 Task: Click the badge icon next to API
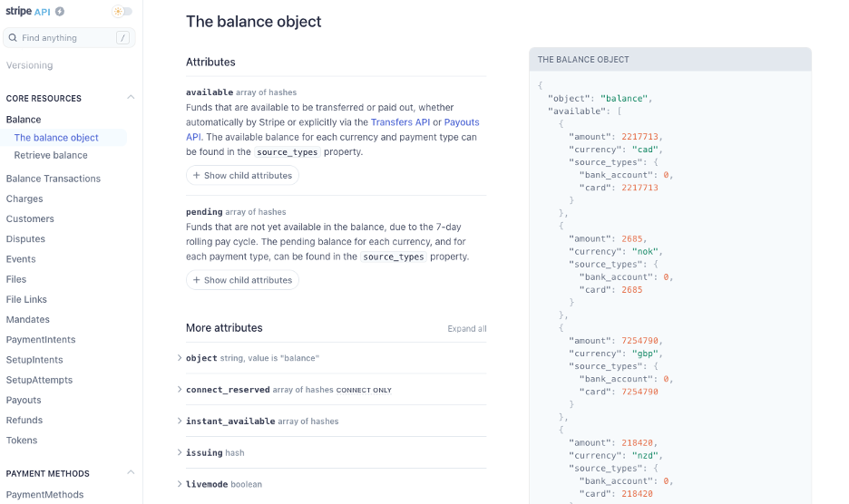(60, 12)
